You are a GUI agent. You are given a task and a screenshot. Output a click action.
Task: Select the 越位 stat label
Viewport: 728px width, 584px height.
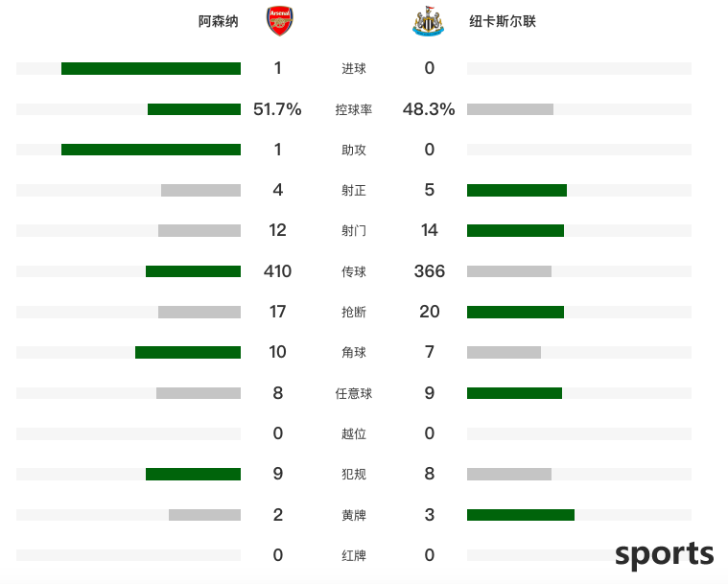[x=354, y=433]
